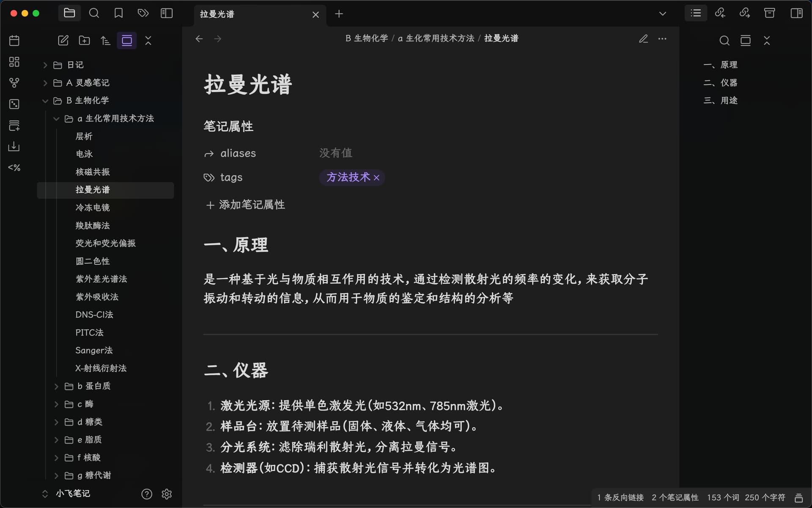Select the 拉曼光谱 tab

point(253,14)
